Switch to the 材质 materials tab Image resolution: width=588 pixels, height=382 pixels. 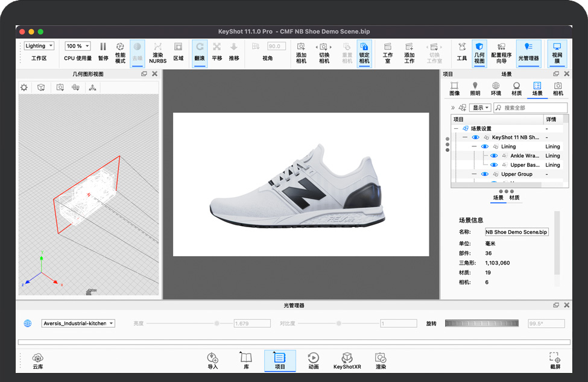pos(516,89)
